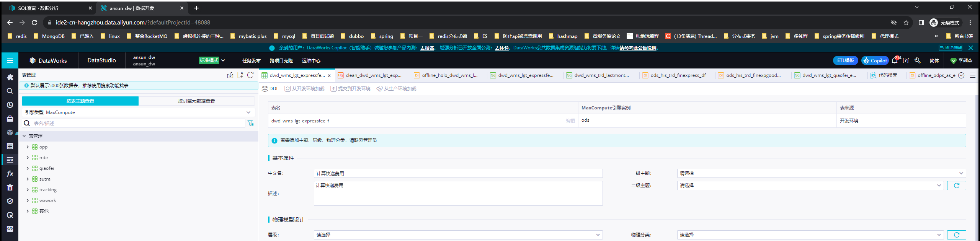Open the 引擎类型 MaxCompute dropdown
The image size is (980, 241).
(x=138, y=112)
